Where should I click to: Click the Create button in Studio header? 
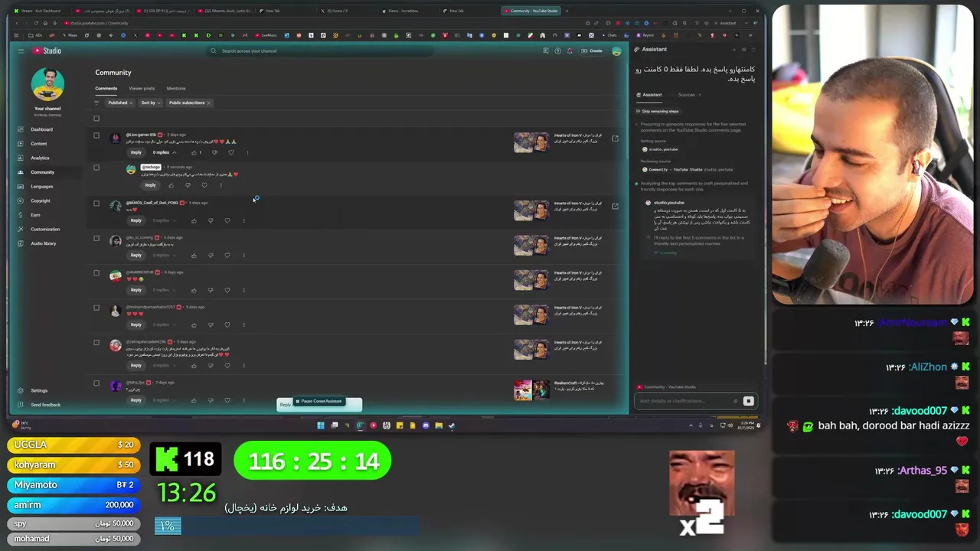[591, 51]
